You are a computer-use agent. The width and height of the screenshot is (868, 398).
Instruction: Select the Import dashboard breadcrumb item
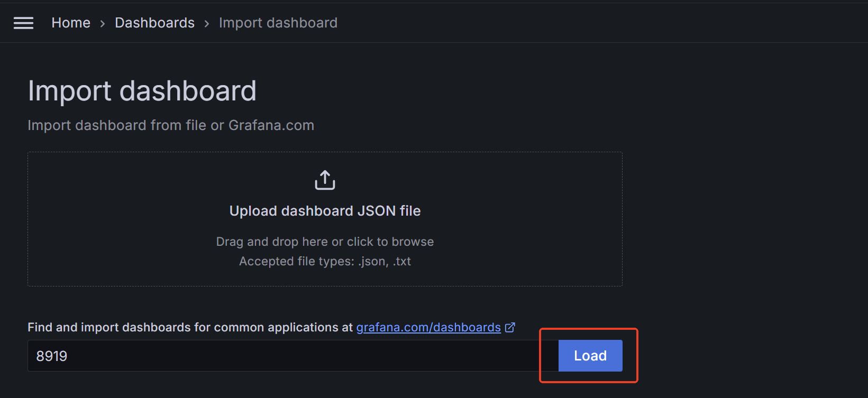click(x=278, y=23)
